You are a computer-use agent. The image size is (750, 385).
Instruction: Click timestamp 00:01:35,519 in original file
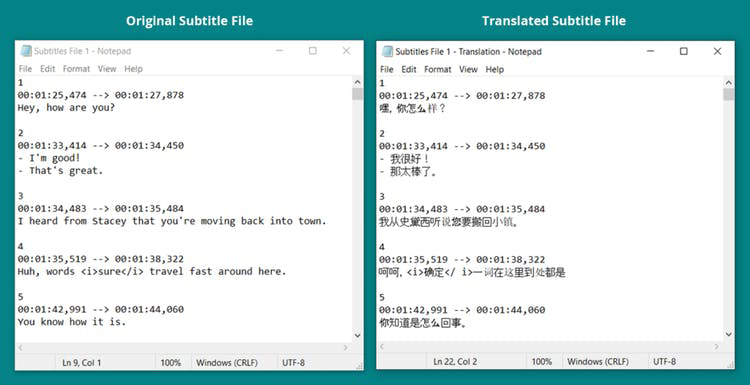click(x=52, y=259)
